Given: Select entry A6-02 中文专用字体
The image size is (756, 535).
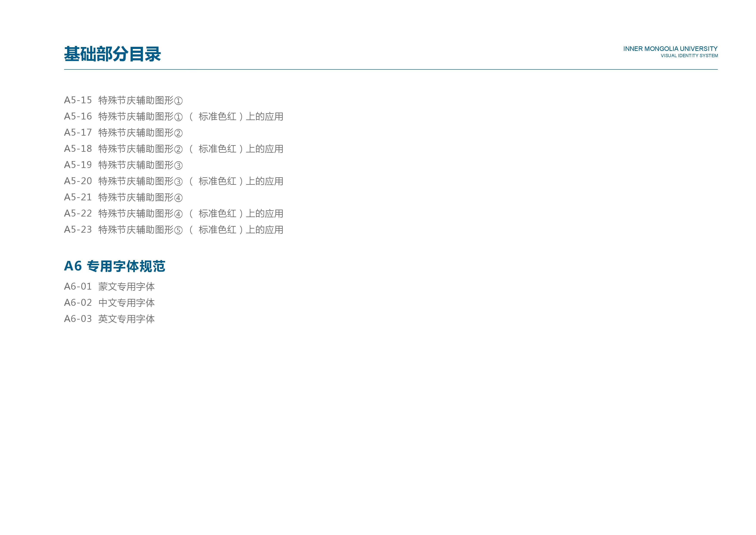Looking at the screenshot, I should click(x=109, y=302).
